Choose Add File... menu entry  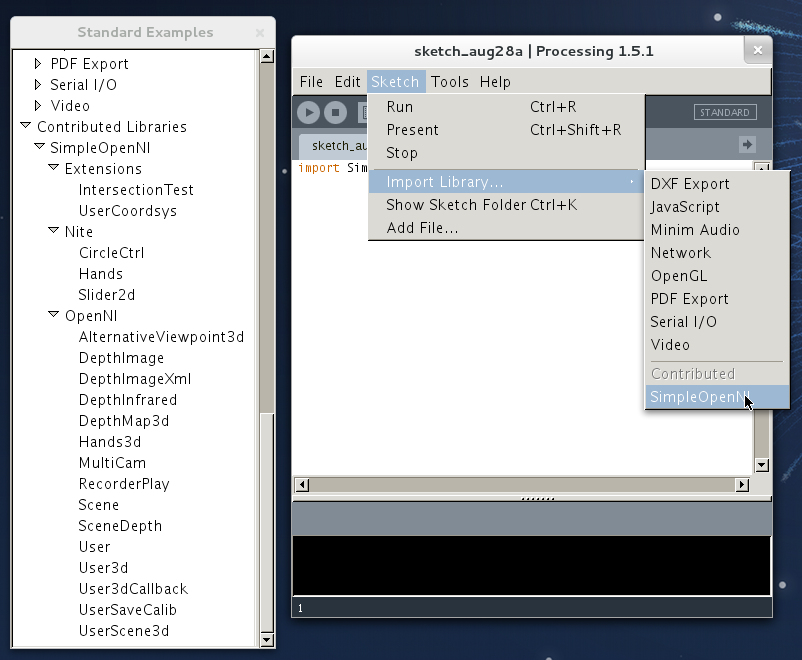point(506,228)
